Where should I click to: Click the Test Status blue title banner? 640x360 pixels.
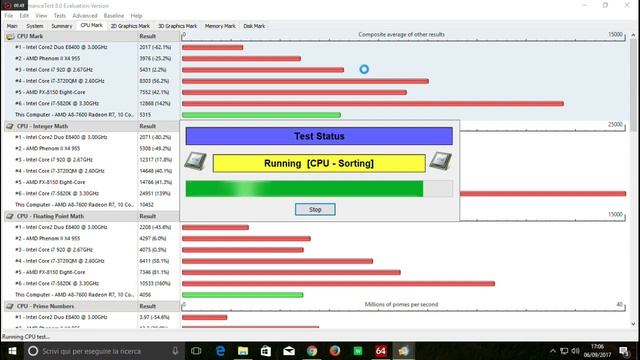point(319,136)
